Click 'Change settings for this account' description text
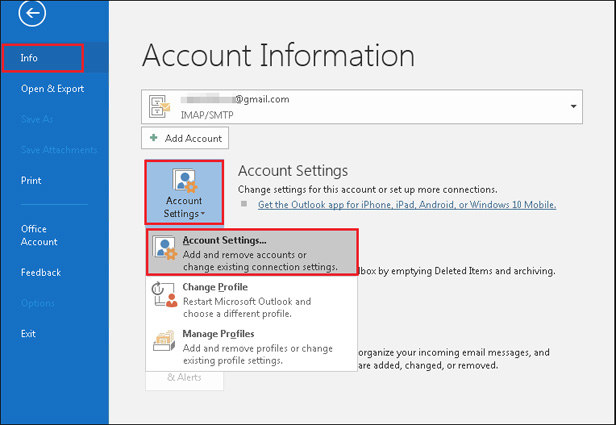Viewport: 616px width, 425px height. [x=368, y=190]
